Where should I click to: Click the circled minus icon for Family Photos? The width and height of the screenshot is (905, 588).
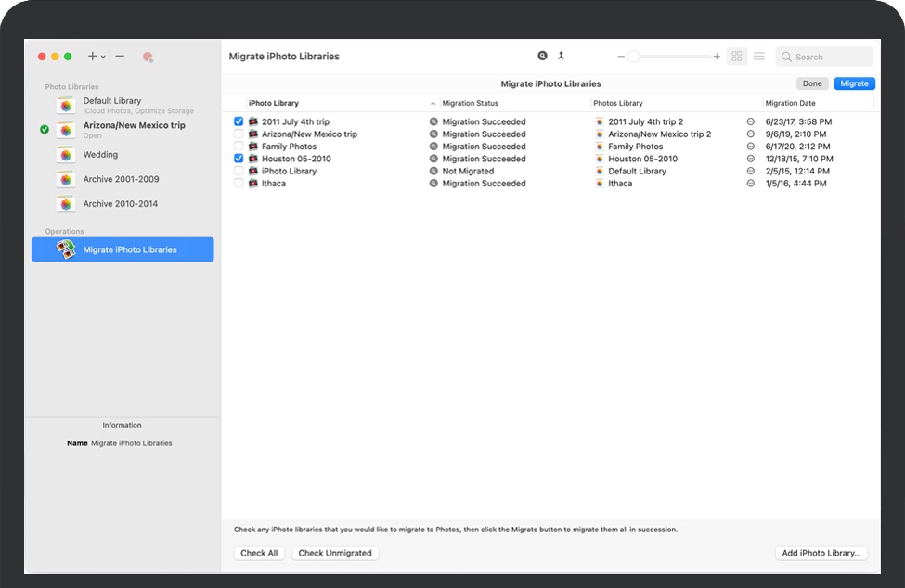click(751, 147)
